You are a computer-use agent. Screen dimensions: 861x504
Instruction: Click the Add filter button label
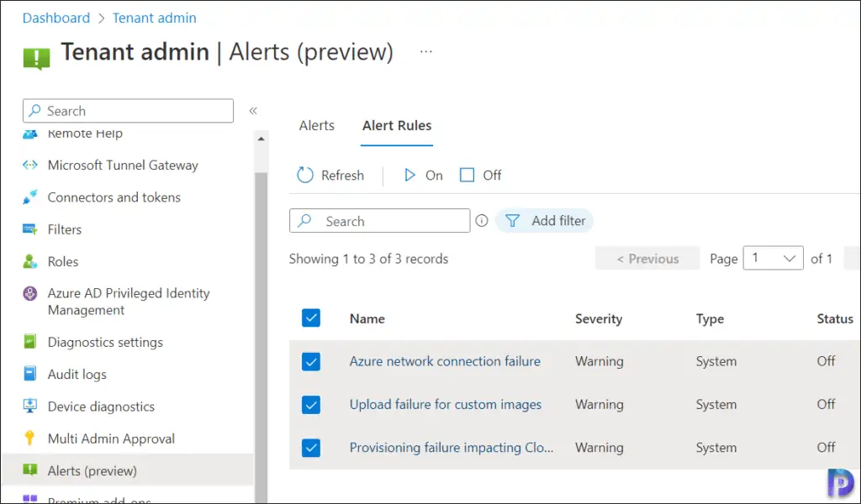(558, 220)
